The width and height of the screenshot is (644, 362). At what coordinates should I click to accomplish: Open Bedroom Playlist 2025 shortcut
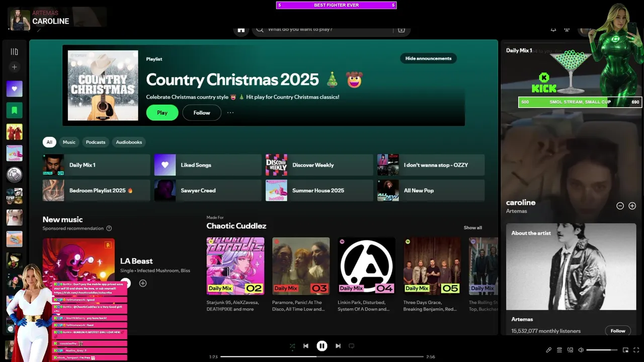[x=97, y=191]
